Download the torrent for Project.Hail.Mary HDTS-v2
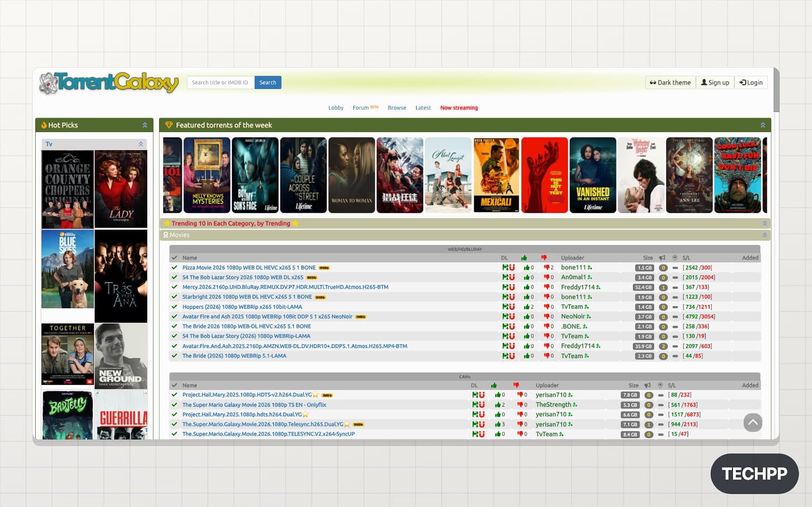The width and height of the screenshot is (812, 507). click(475, 395)
